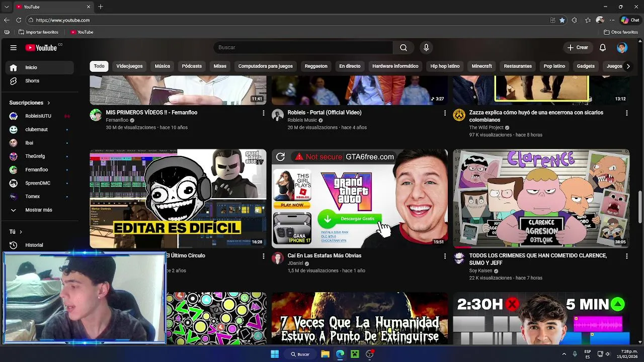
Task: Start voice search with microphone icon
Action: [x=426, y=48]
